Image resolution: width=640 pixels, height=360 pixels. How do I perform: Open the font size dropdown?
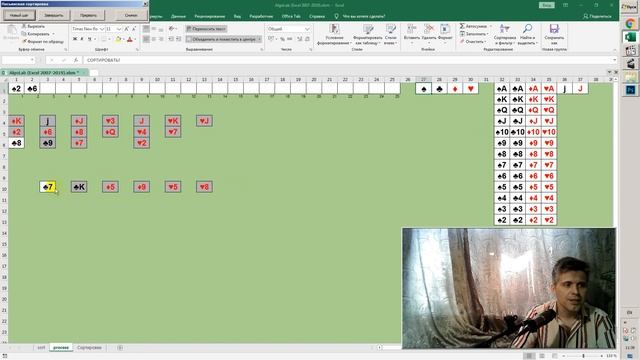click(119, 29)
